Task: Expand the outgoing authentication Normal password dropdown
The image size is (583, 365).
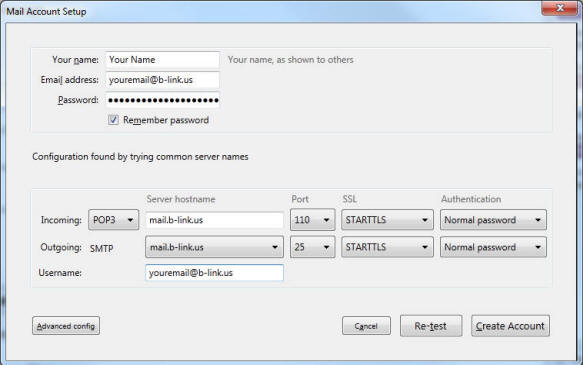Action: coord(493,247)
